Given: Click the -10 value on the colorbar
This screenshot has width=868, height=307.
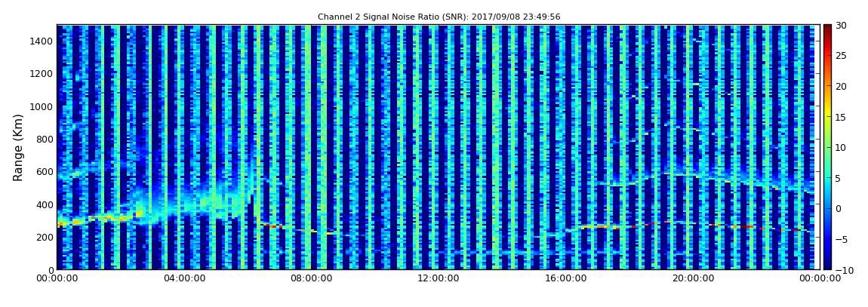Looking at the screenshot, I should coord(844,269).
